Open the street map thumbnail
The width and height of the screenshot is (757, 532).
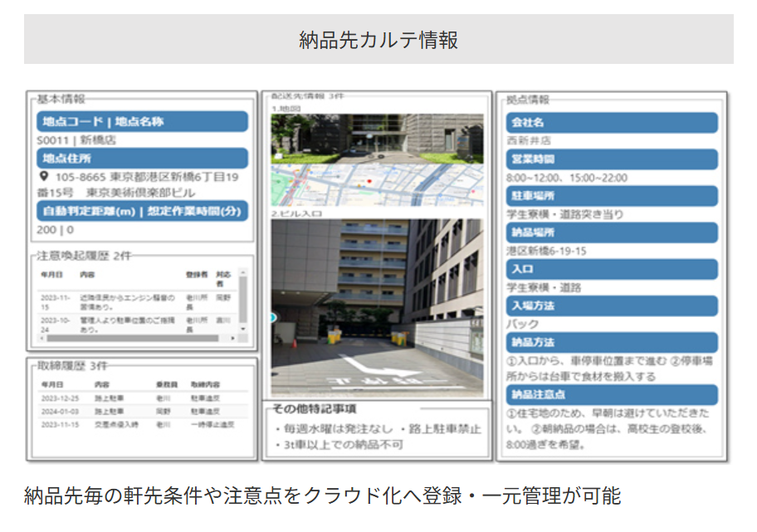coord(377,184)
